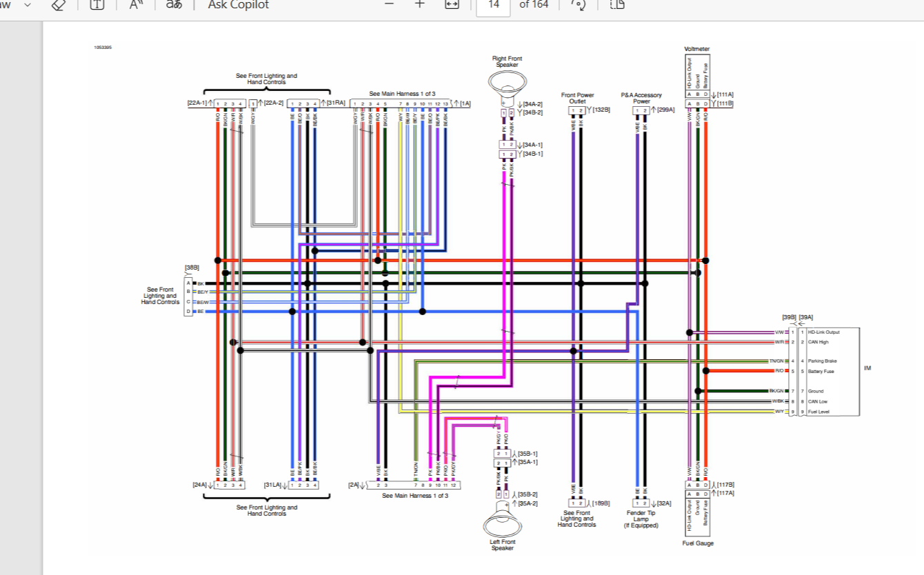Click Ask Copilot button
Image resolution: width=924 pixels, height=575 pixels.
coord(239,5)
